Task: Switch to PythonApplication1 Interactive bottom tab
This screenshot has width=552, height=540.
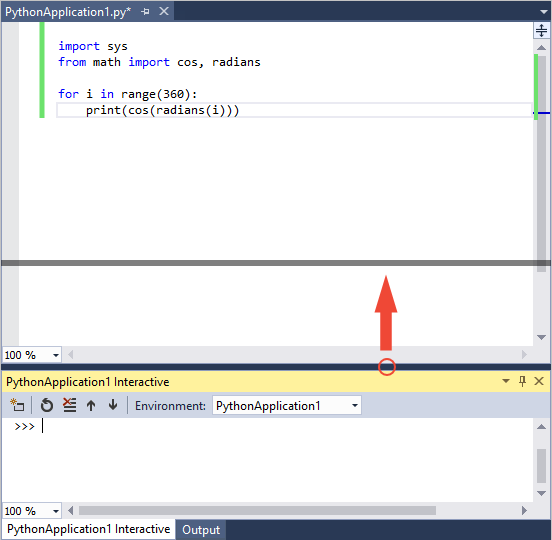Action: pos(88,529)
